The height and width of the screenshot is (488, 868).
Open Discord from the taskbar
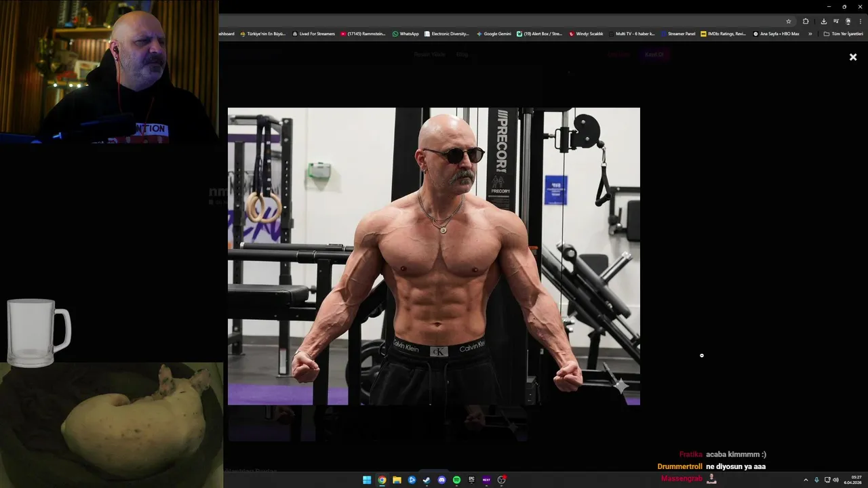[x=441, y=480]
